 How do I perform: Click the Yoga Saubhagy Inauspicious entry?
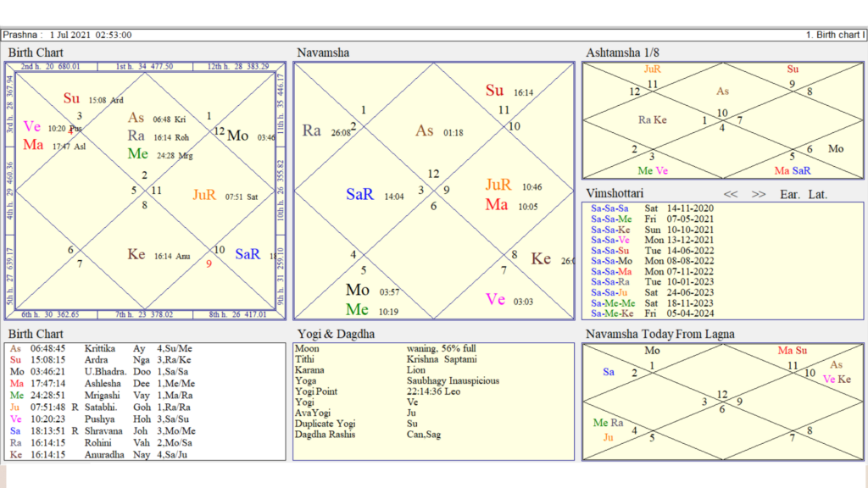point(397,380)
